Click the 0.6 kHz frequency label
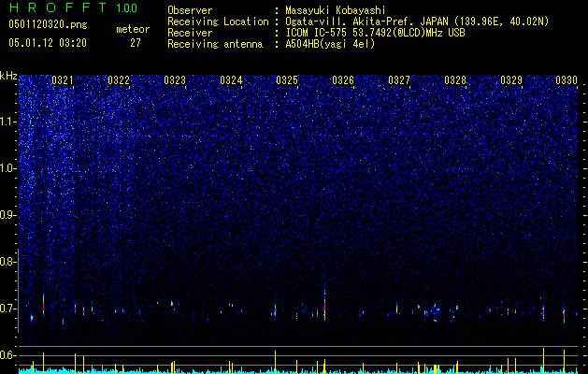The image size is (588, 374). coord(8,355)
